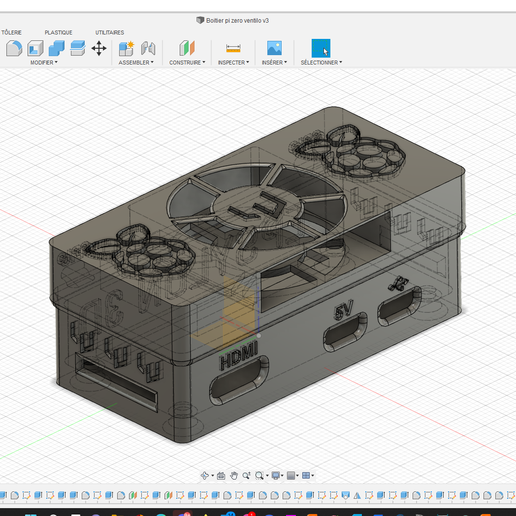The height and width of the screenshot is (516, 516).
Task: Click the Zoom Window/Fit magnifier icon
Action: 259,475
